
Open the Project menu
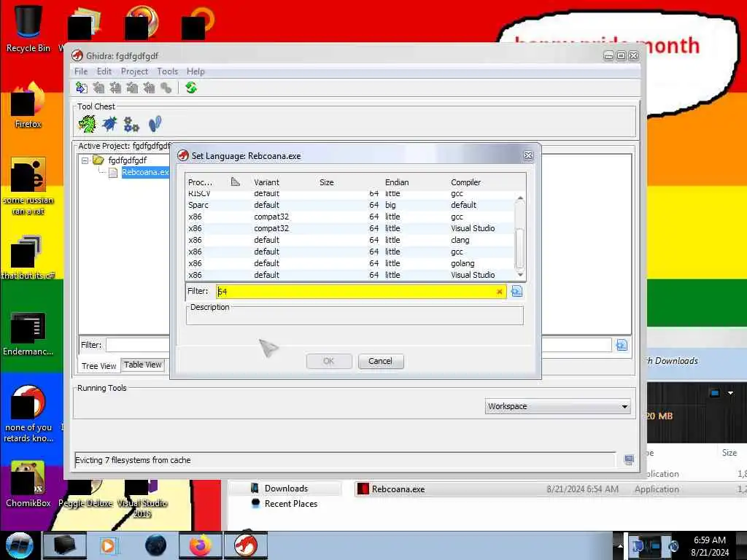(x=134, y=71)
